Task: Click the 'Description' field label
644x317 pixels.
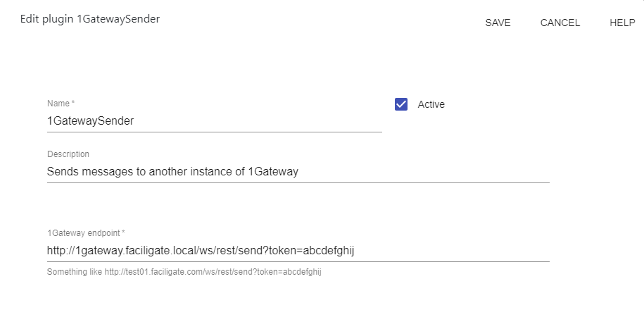Action: pyautogui.click(x=68, y=154)
